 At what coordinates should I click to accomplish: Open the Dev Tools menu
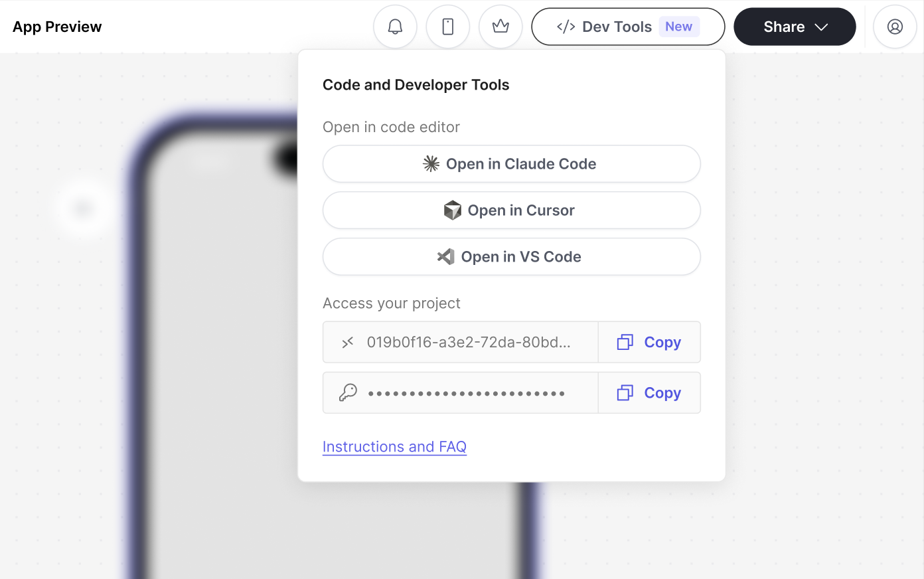coord(627,27)
